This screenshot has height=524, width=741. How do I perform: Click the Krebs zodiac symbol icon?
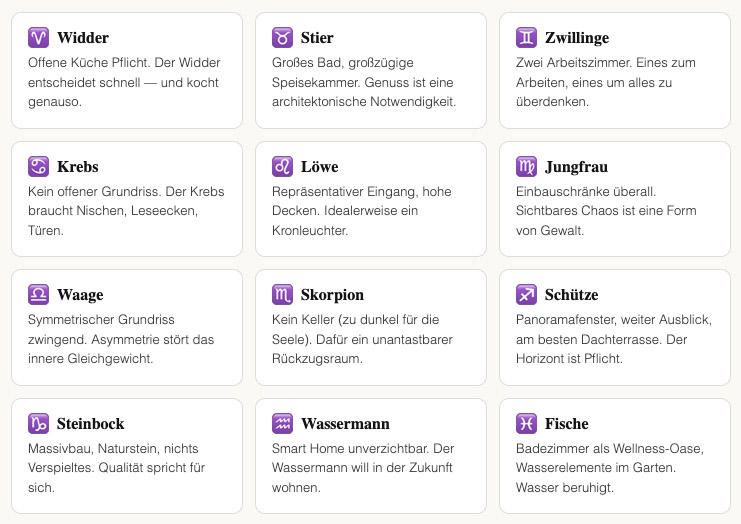(x=38, y=166)
